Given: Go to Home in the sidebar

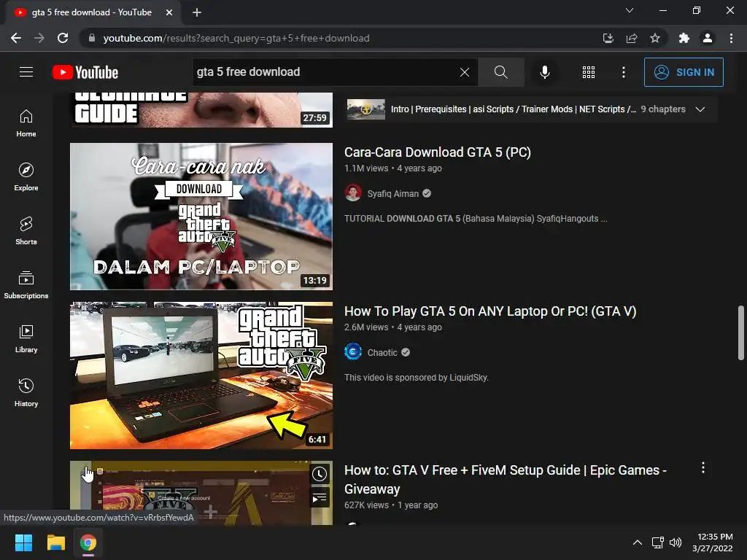Looking at the screenshot, I should pyautogui.click(x=26, y=123).
